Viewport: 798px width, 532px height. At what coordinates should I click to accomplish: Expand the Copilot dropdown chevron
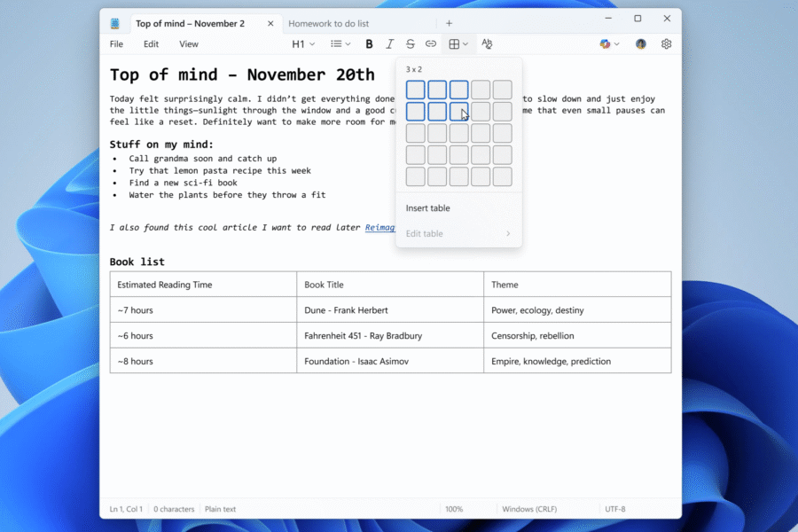pyautogui.click(x=616, y=43)
